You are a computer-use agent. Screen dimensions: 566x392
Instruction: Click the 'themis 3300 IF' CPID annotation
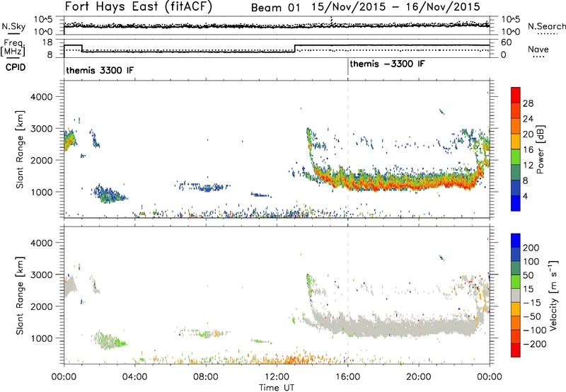pos(100,70)
